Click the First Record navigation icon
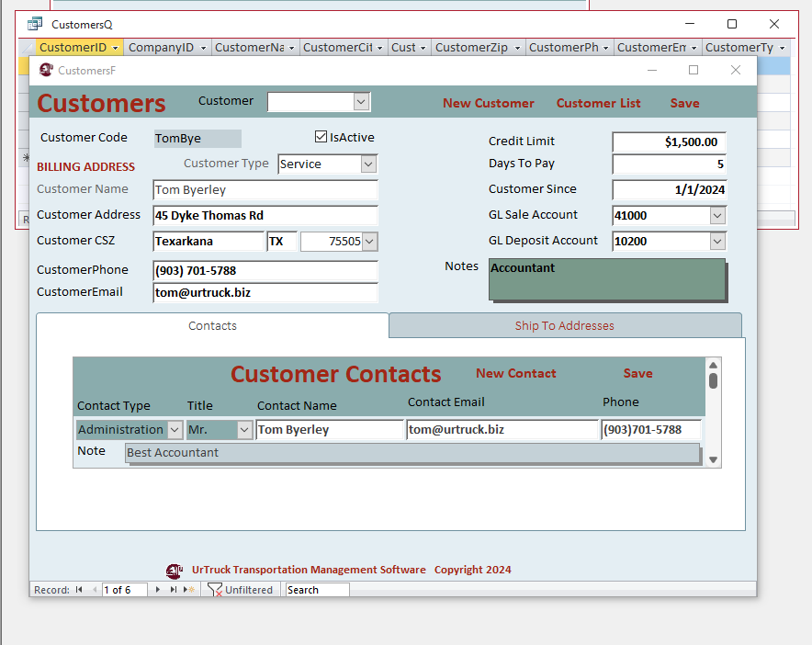 tap(78, 589)
